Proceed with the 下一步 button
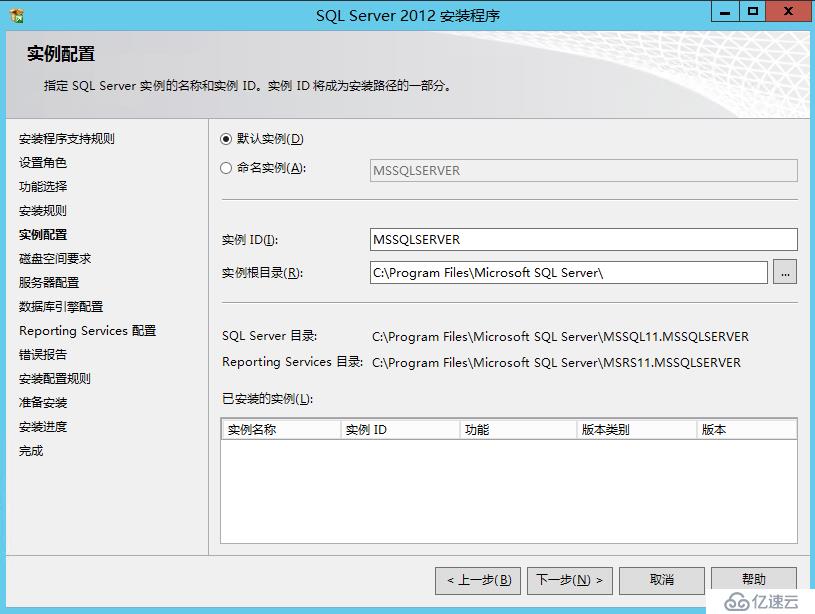 [570, 580]
